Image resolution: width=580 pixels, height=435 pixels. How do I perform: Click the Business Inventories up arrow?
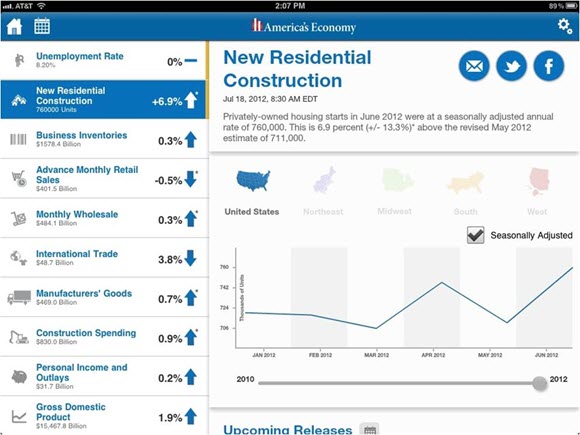tap(190, 140)
